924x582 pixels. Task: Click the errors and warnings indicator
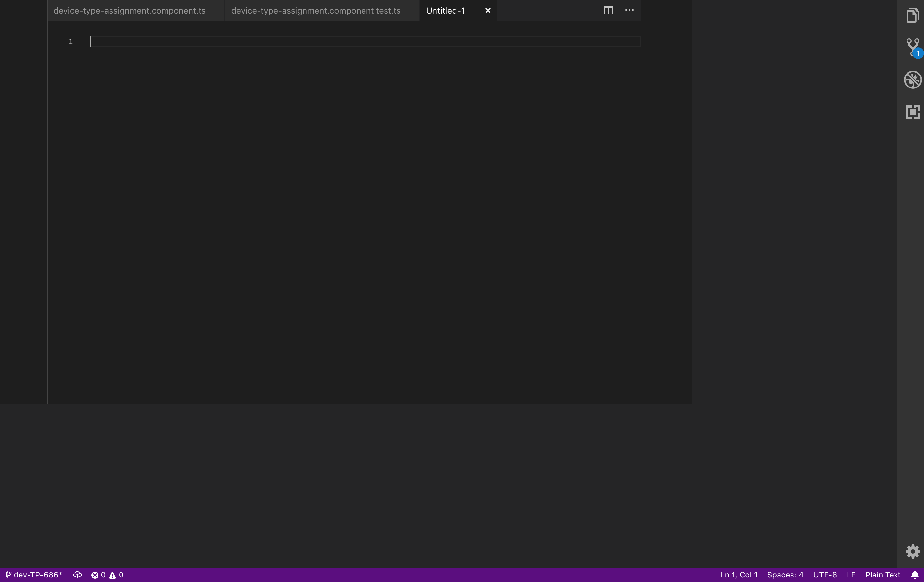point(108,575)
